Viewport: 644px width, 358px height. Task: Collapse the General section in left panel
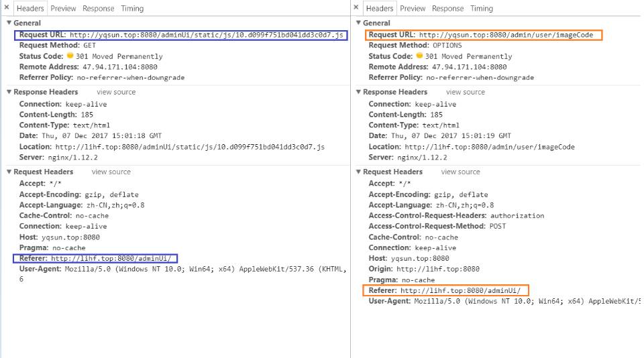tap(9, 23)
